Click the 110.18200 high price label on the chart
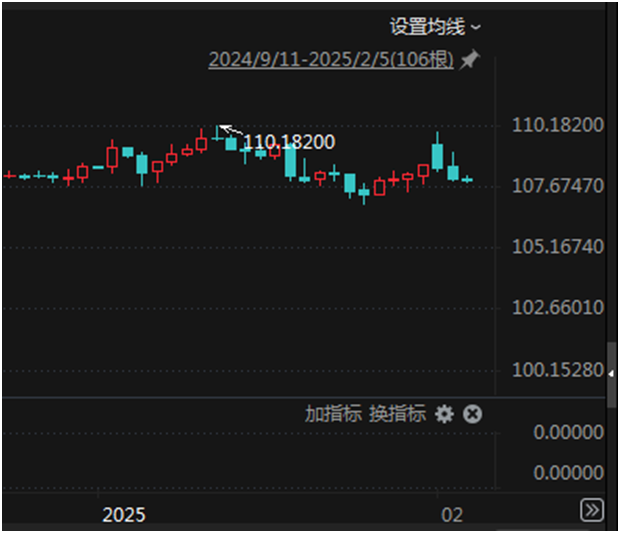Viewport: 620px width, 533px height. tap(289, 142)
